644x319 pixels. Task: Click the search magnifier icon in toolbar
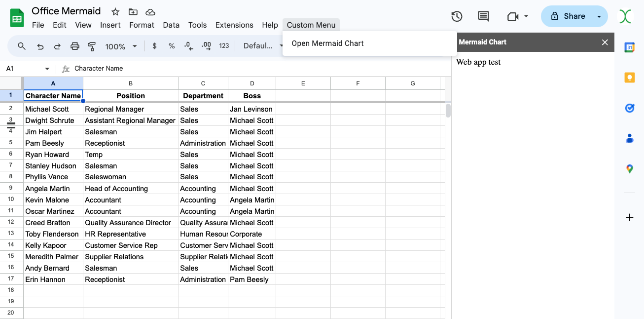(x=22, y=46)
